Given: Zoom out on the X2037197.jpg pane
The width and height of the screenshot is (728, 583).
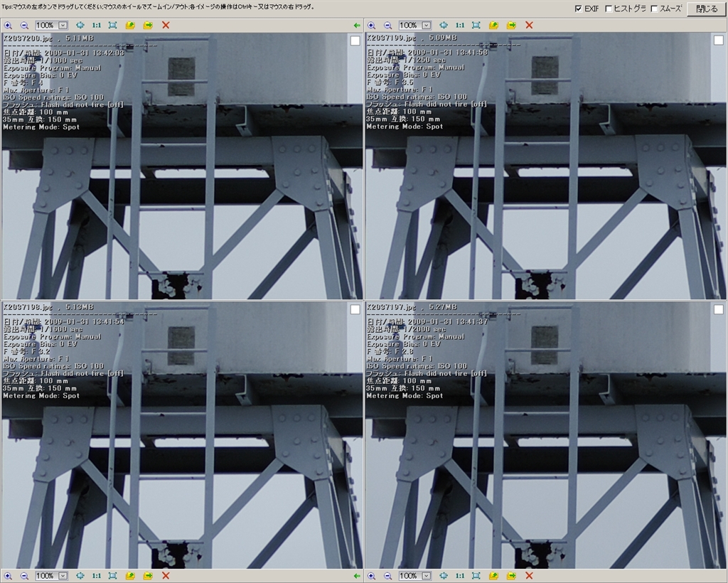Looking at the screenshot, I should point(388,576).
